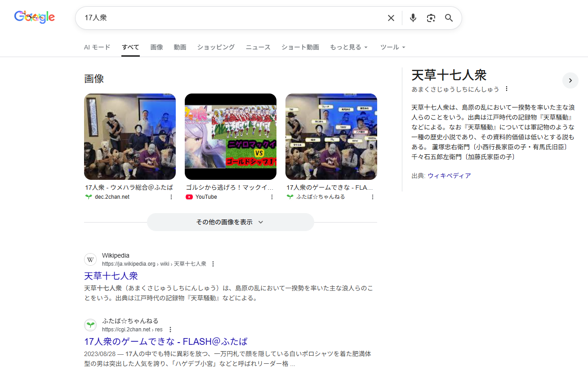Open the three-dot menu beside dec.2chan.net
Screen dimensions: 588x379
(x=171, y=197)
